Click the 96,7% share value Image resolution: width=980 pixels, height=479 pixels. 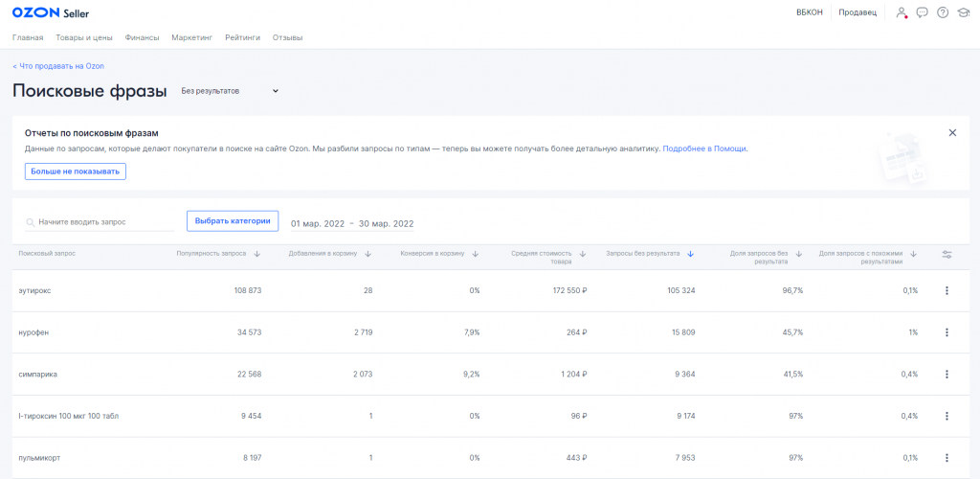click(792, 291)
